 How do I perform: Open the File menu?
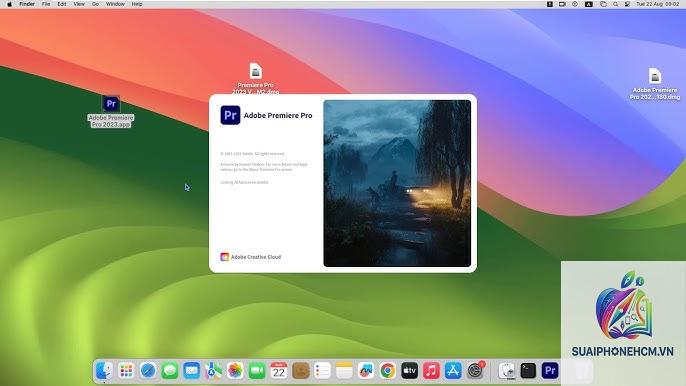pyautogui.click(x=46, y=4)
